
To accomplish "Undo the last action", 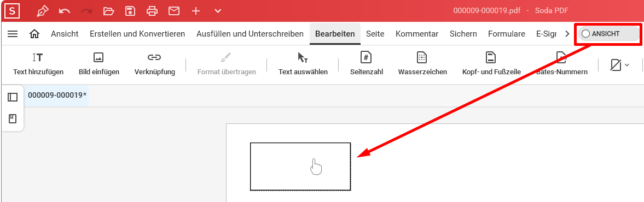I will pos(65,11).
